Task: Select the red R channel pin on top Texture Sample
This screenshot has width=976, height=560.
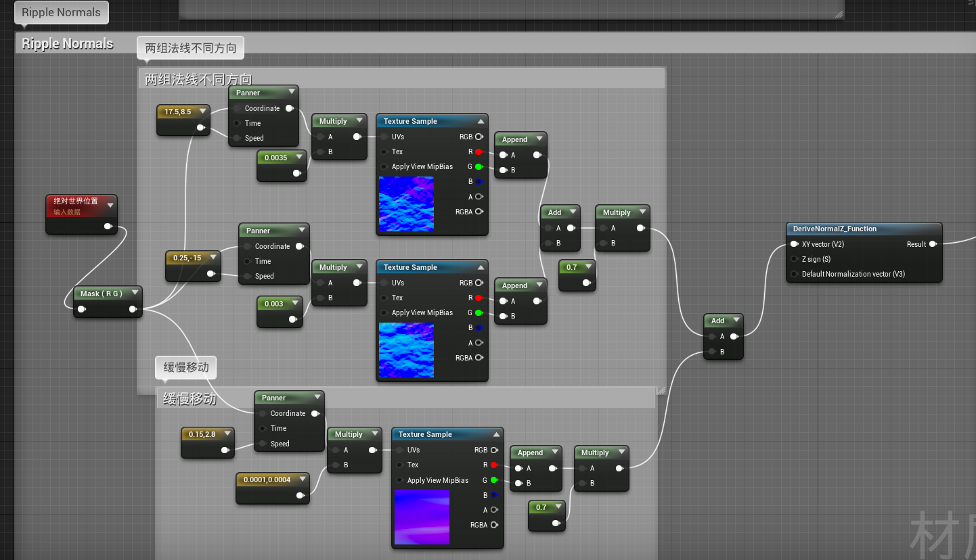Action: 481,151
